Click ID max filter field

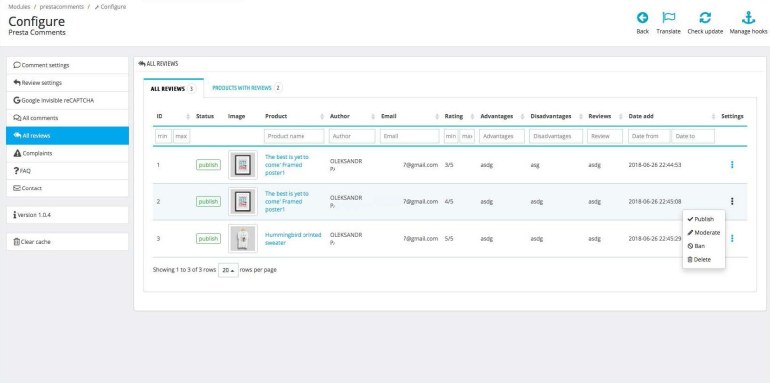click(182, 136)
